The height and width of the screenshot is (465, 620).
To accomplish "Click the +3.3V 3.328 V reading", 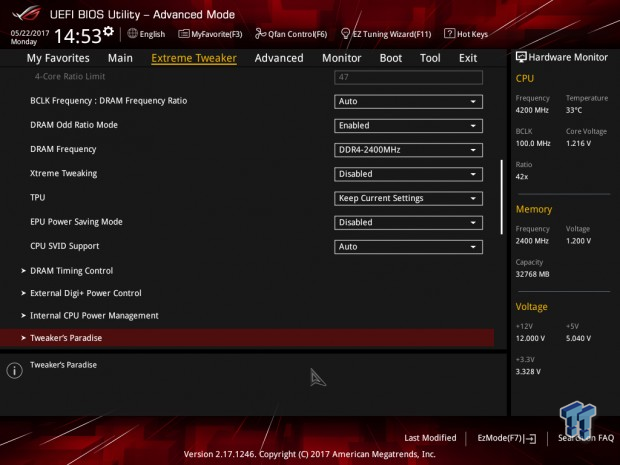I will (x=528, y=372).
